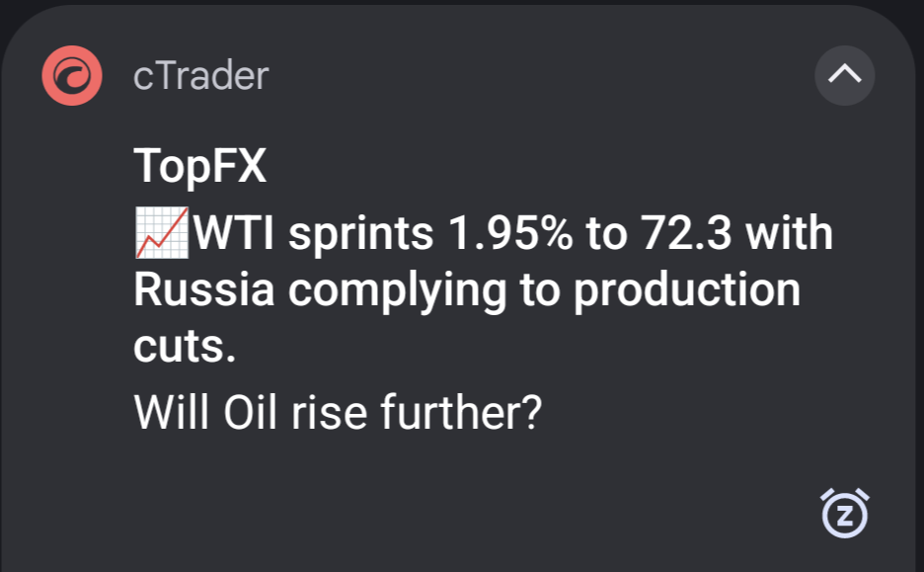Tap the word 'rise' in the question
924x572 pixels.
coord(329,412)
